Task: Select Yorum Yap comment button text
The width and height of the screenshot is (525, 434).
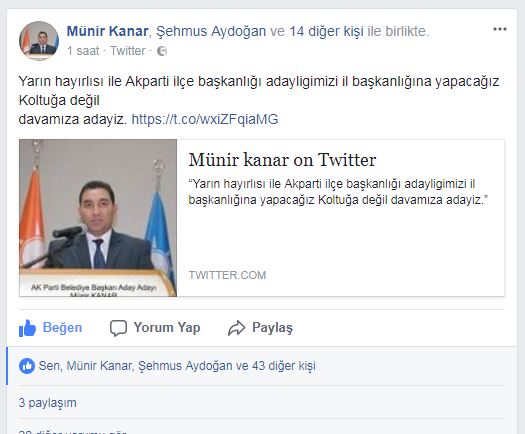Action: coord(167,328)
